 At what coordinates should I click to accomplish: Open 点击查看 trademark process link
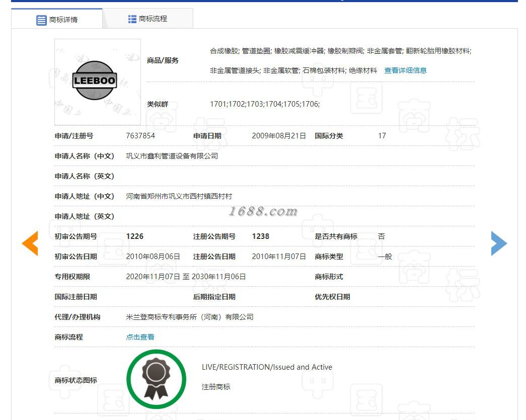[x=140, y=337]
